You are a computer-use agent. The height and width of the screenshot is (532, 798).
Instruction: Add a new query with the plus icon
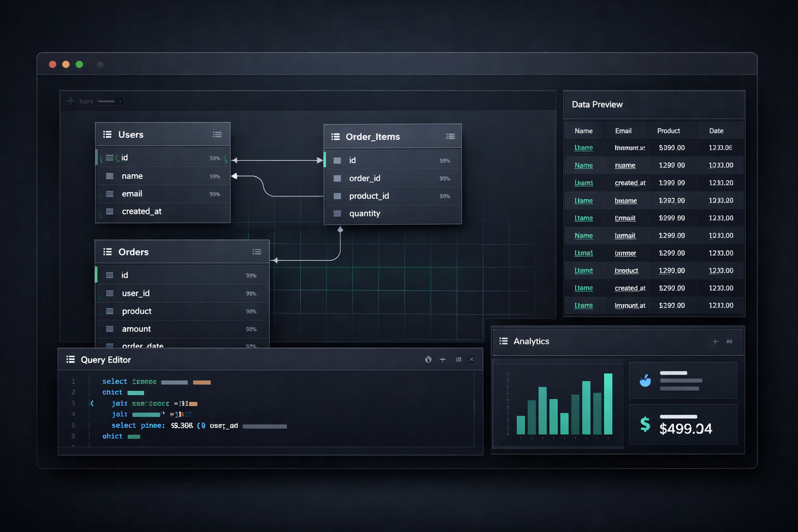[443, 360]
